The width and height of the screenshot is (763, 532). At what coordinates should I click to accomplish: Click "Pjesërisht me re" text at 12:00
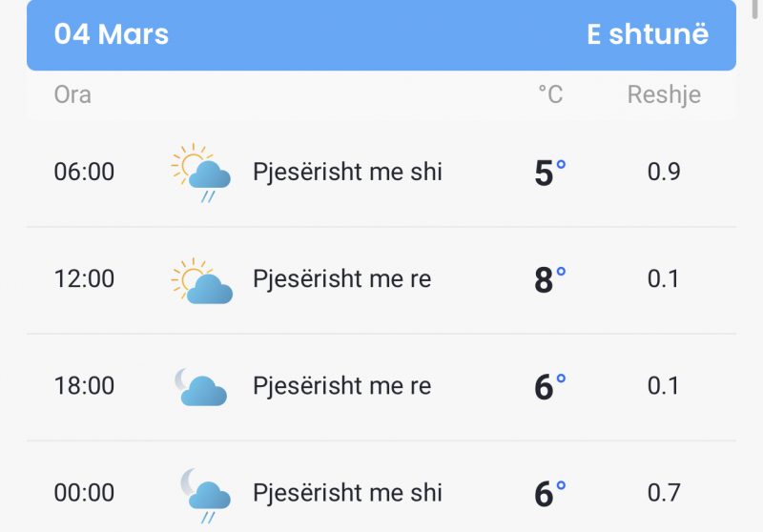point(342,279)
